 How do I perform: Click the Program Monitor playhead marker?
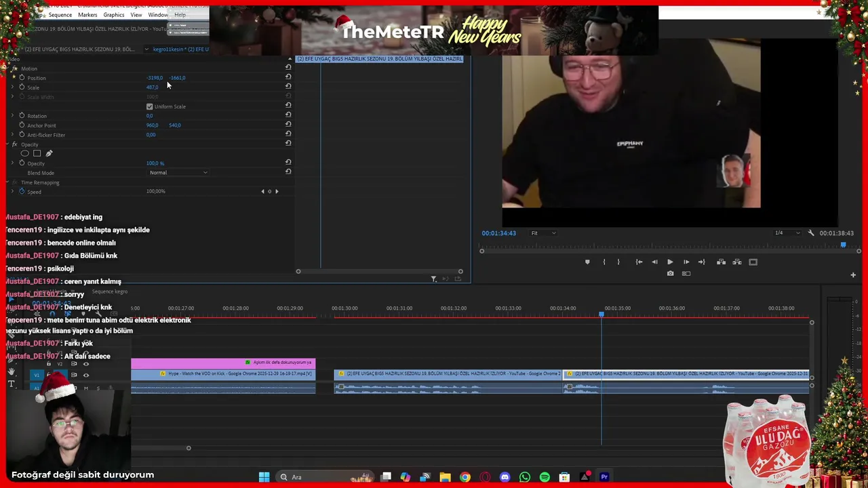click(x=843, y=245)
